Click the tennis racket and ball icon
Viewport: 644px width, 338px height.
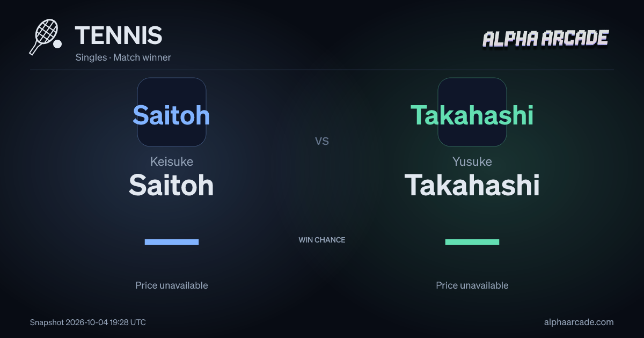click(46, 37)
